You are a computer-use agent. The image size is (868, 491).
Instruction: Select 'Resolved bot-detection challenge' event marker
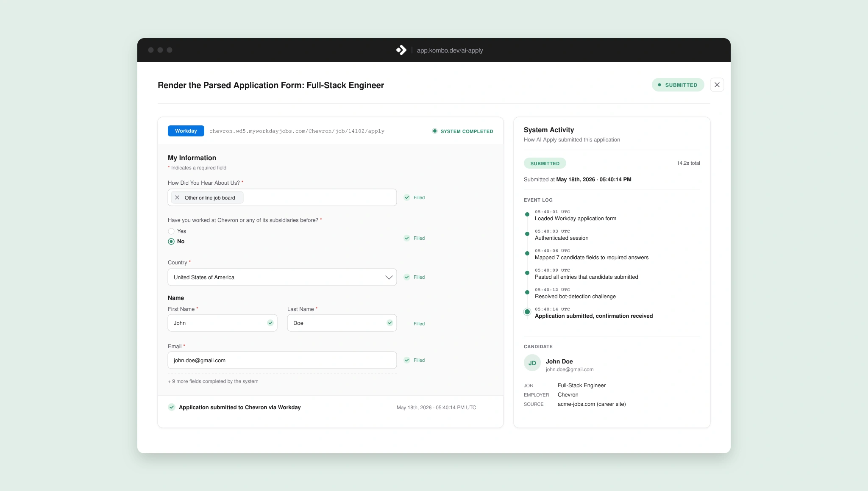527,292
